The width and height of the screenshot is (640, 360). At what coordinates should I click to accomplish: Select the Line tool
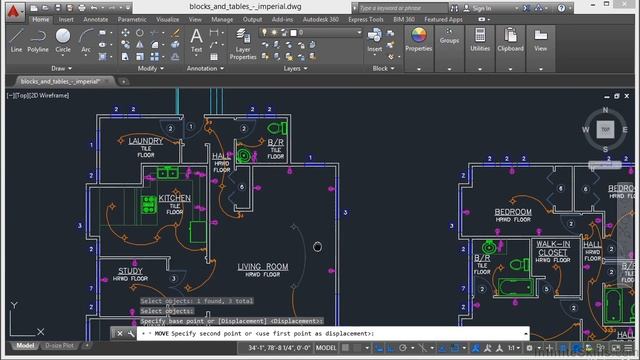16,40
